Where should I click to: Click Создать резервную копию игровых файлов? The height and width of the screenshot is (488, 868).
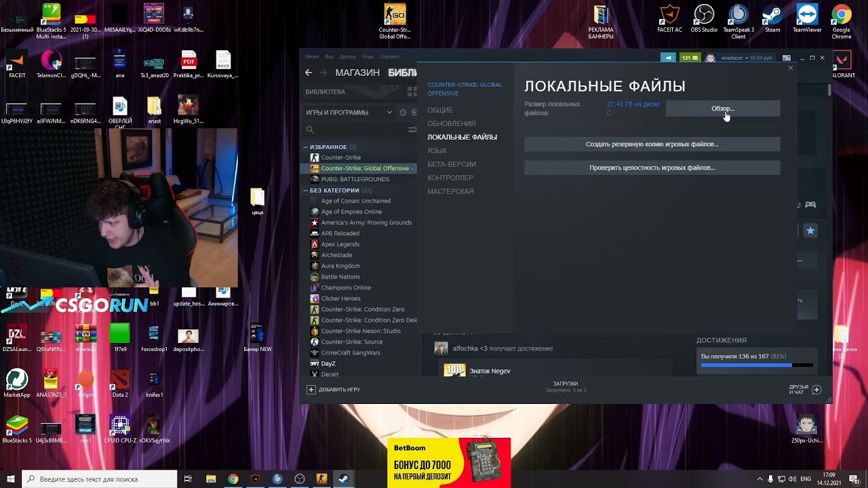[x=652, y=144]
